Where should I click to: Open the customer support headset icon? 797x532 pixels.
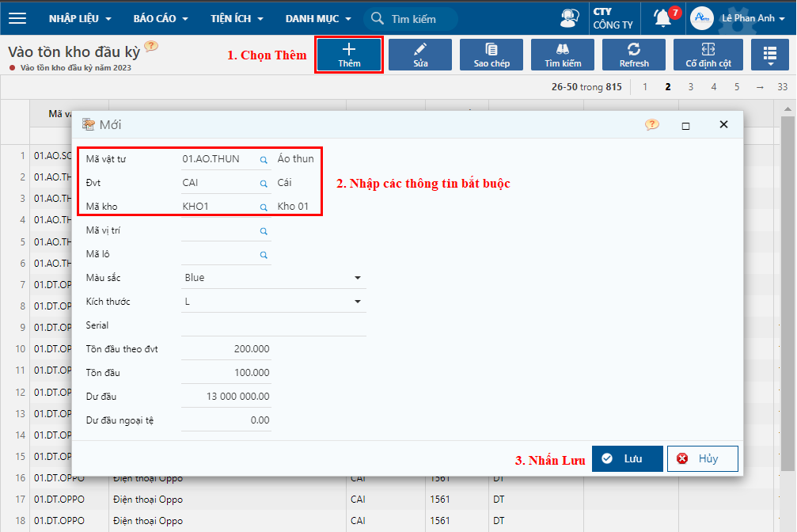[568, 17]
